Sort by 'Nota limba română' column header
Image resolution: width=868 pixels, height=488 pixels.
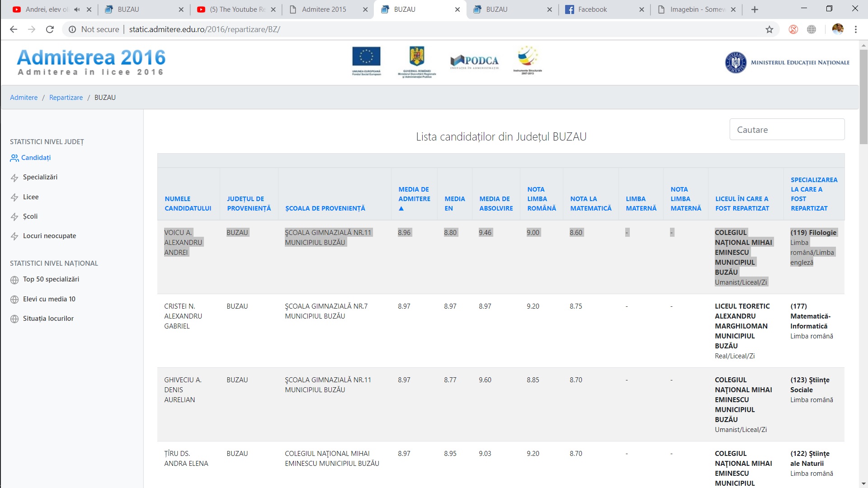[x=542, y=199]
